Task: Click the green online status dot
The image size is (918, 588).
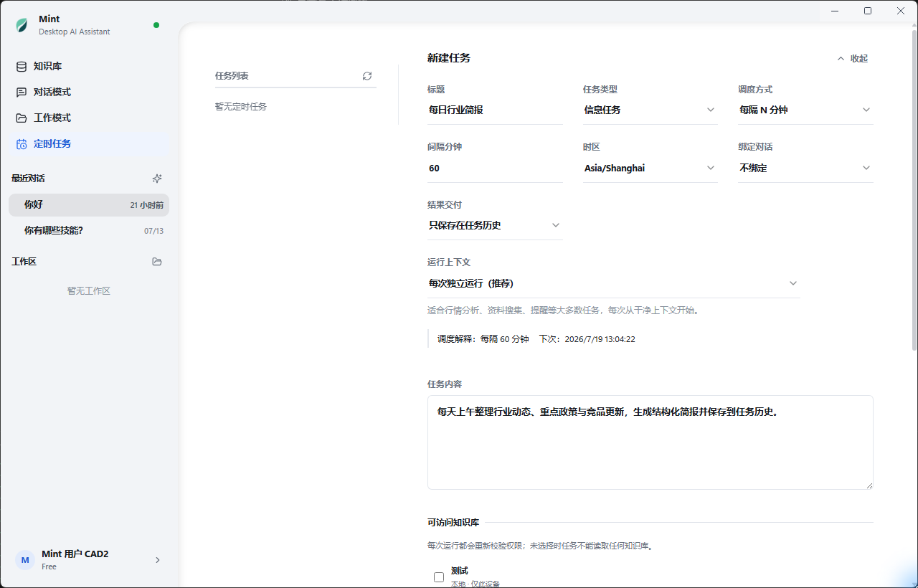Action: (156, 25)
